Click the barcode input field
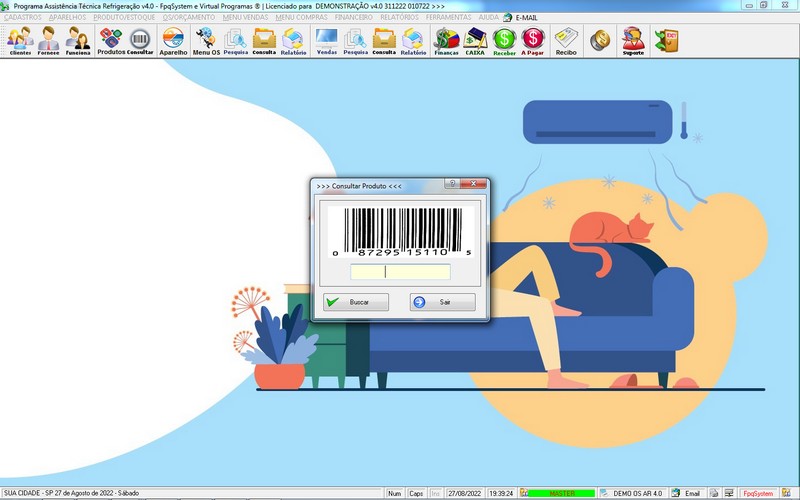The width and height of the screenshot is (800, 500). point(400,272)
